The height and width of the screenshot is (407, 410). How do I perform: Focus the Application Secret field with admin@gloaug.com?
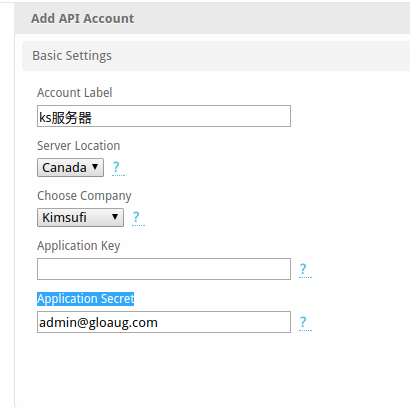[x=164, y=322]
